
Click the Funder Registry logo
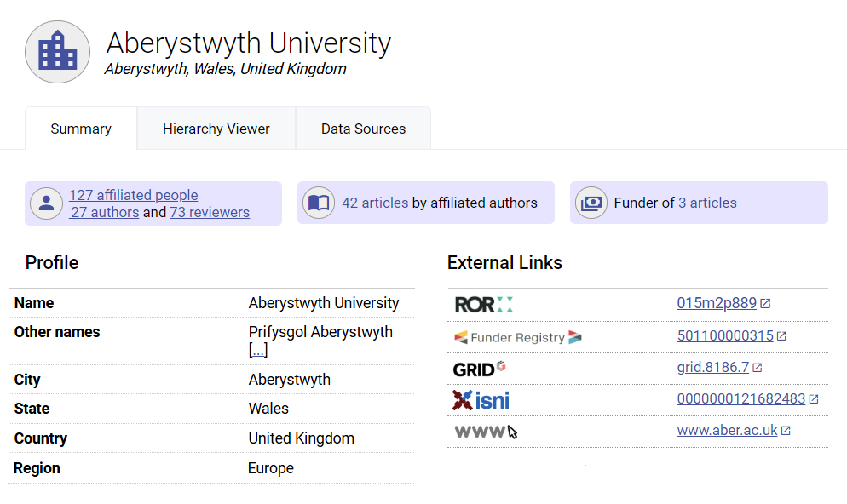(517, 337)
